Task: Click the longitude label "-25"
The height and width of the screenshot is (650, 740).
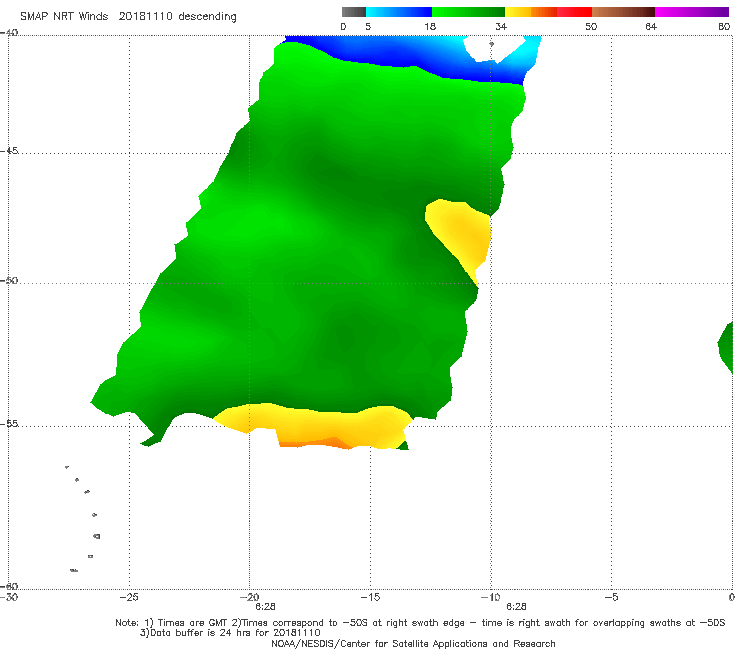Action: click(129, 597)
